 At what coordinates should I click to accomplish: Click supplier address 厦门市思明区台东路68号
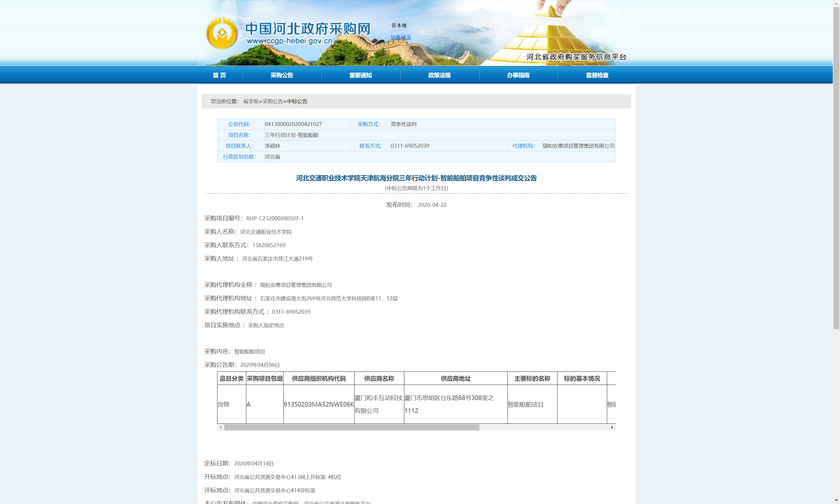tap(449, 404)
